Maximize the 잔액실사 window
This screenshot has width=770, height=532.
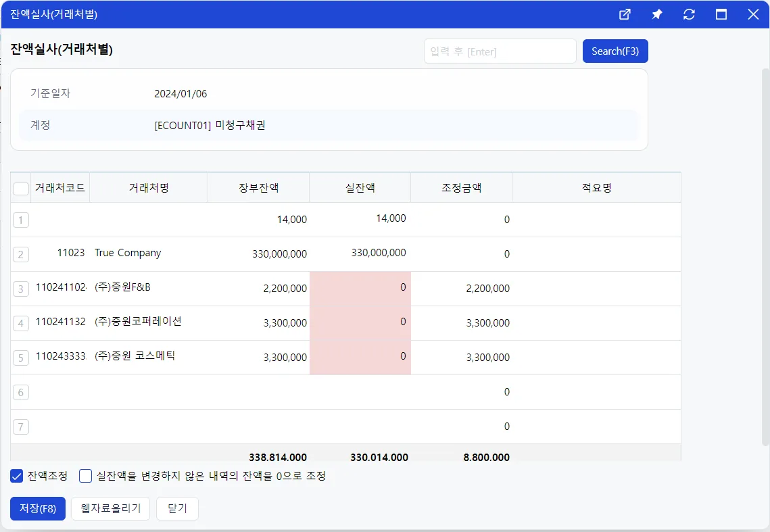(721, 14)
